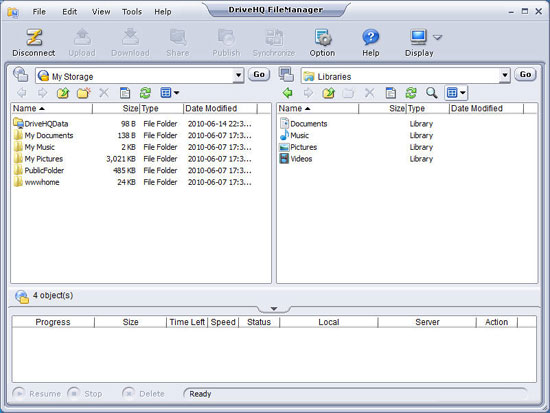Open properties icon in My Storage toolbar
The width and height of the screenshot is (550, 413).
coord(125,93)
